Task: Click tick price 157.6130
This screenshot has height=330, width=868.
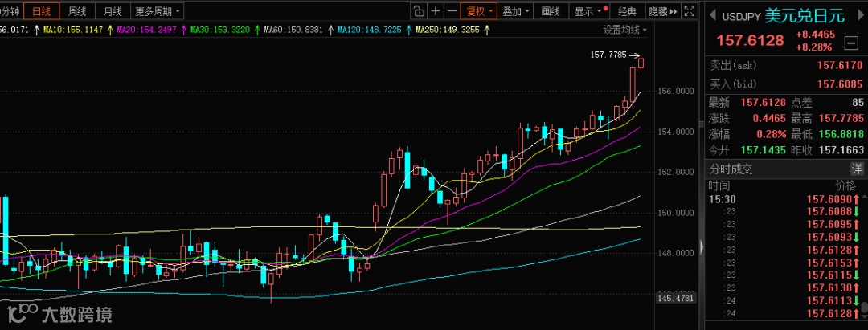Action: 829,288
